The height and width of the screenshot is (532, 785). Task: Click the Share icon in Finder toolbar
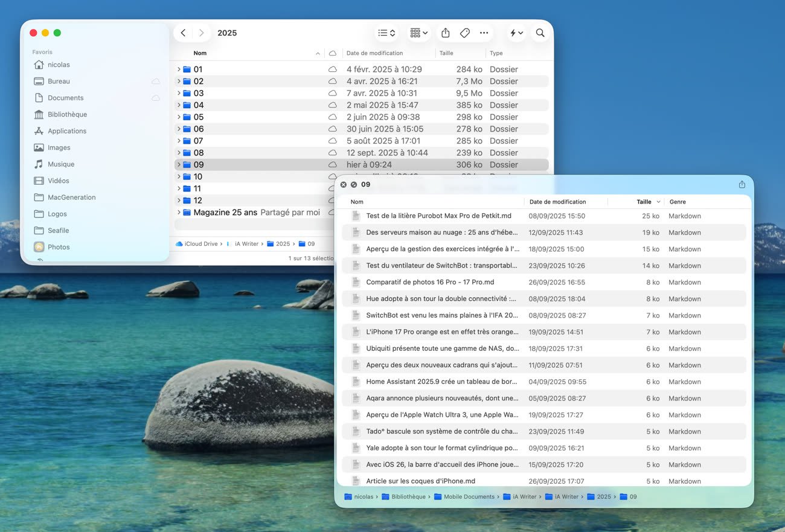point(446,33)
